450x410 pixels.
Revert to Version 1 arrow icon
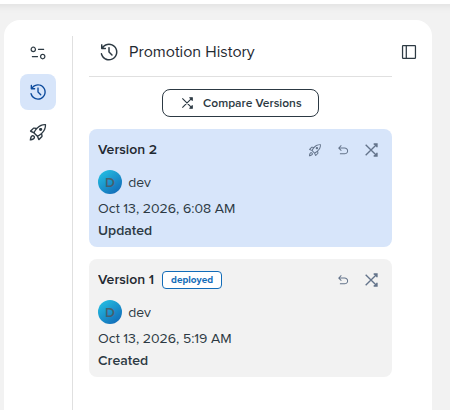click(343, 280)
